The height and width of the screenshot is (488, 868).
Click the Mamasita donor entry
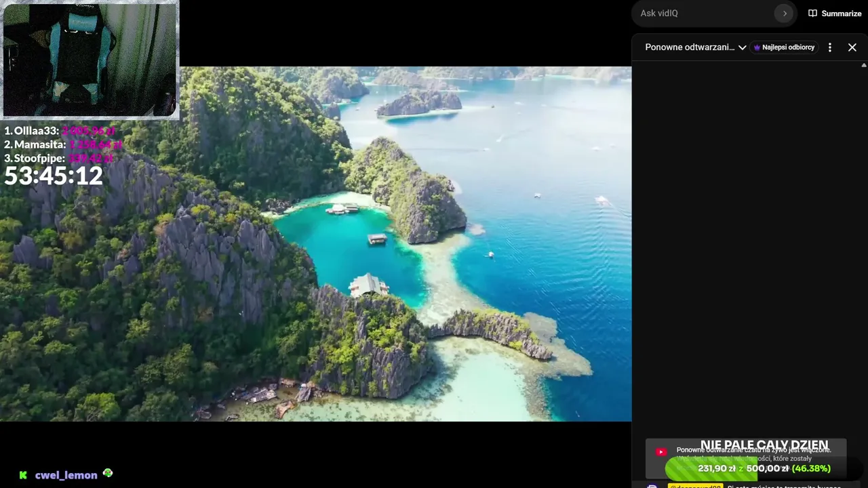point(63,144)
